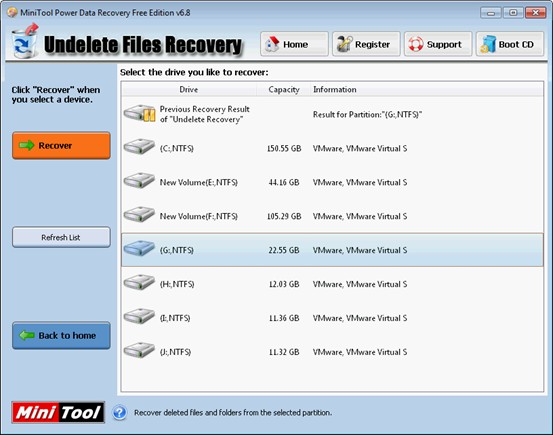Click VMware information for the J: drive
Screen dimensions: 553x435
pos(360,352)
